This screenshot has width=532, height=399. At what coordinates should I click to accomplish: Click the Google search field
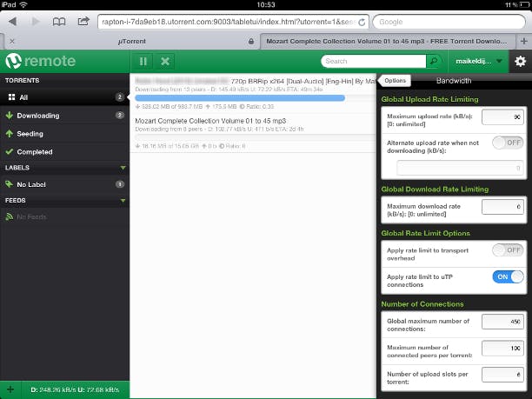tap(449, 22)
